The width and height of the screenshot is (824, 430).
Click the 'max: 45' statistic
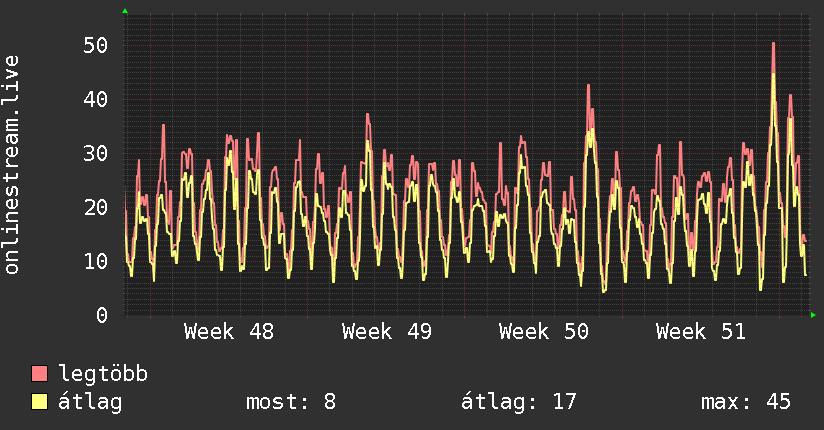(x=746, y=402)
